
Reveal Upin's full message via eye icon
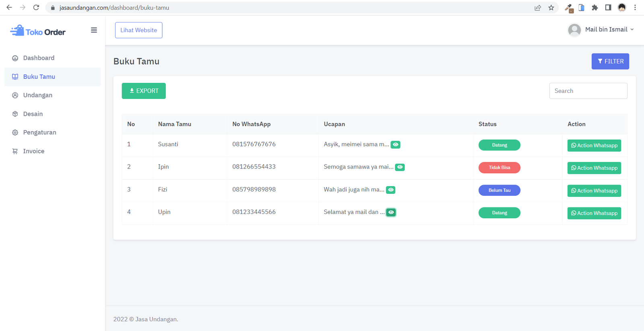(x=391, y=212)
